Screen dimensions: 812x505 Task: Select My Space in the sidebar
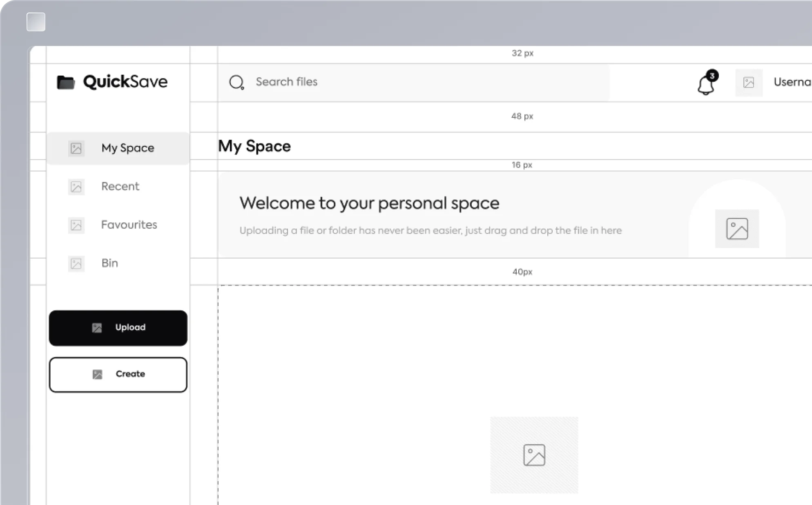[x=127, y=148]
